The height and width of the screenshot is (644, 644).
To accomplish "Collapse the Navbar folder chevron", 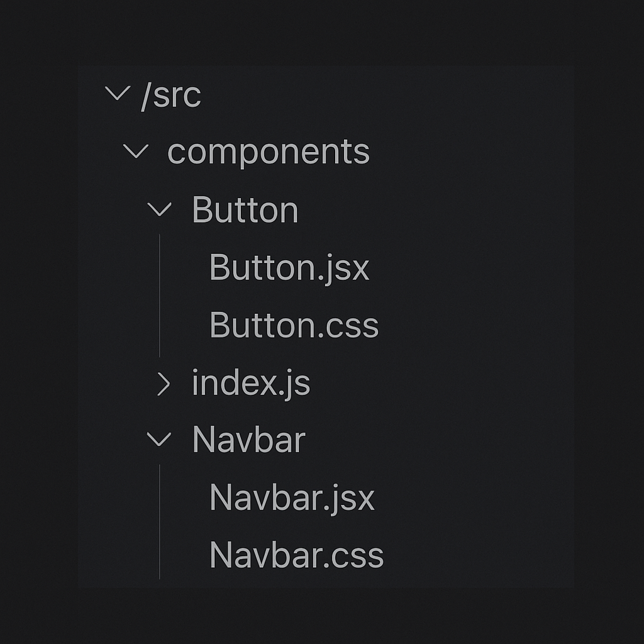I will pyautogui.click(x=159, y=439).
